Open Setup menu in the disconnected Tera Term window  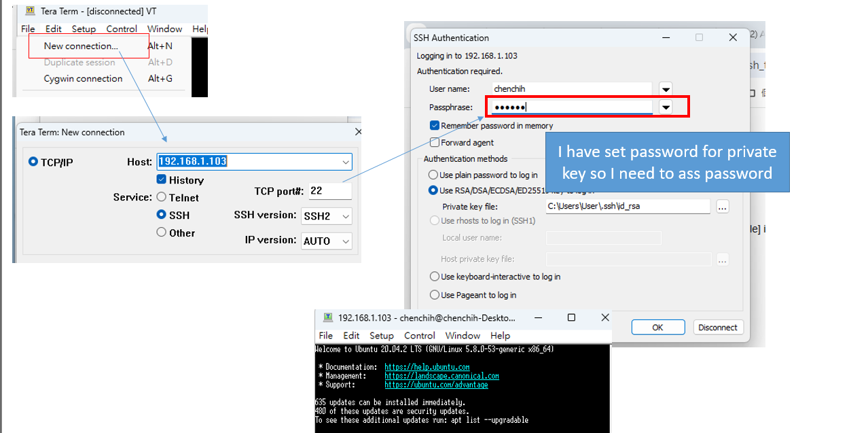coord(84,29)
